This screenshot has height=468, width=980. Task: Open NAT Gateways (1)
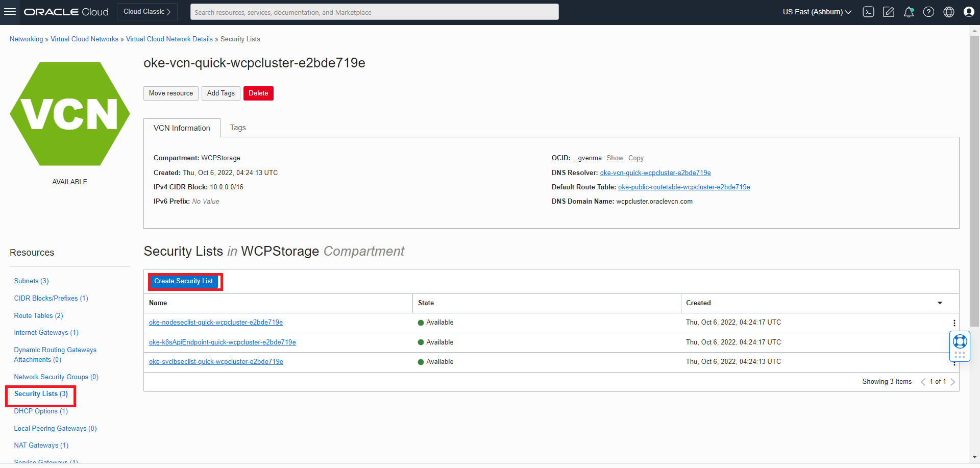point(41,446)
